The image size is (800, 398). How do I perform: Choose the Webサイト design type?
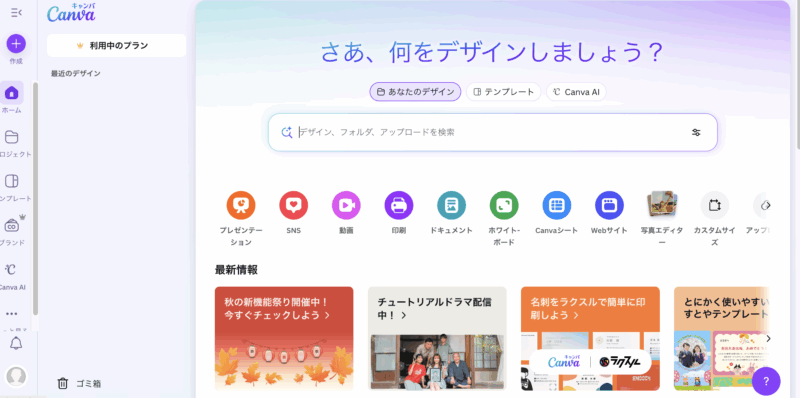tap(609, 205)
